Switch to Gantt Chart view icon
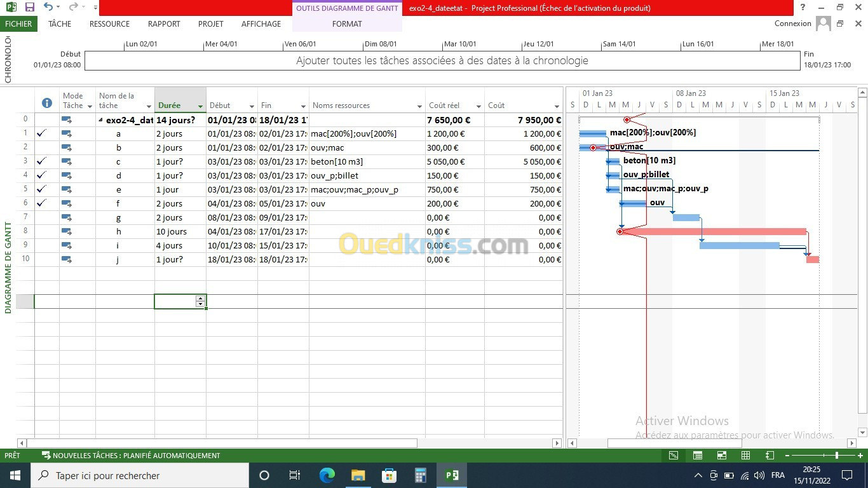 (x=674, y=456)
